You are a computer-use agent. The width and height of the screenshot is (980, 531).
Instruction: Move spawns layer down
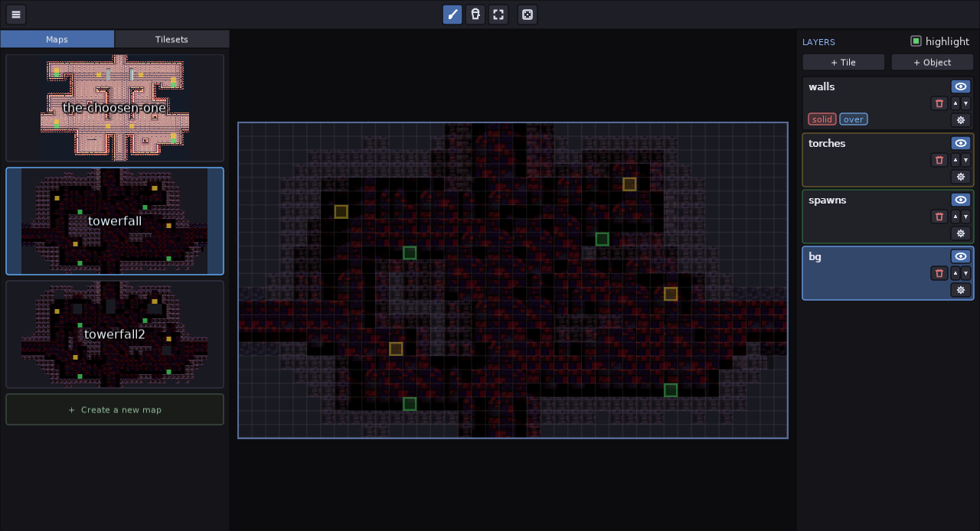click(x=965, y=217)
